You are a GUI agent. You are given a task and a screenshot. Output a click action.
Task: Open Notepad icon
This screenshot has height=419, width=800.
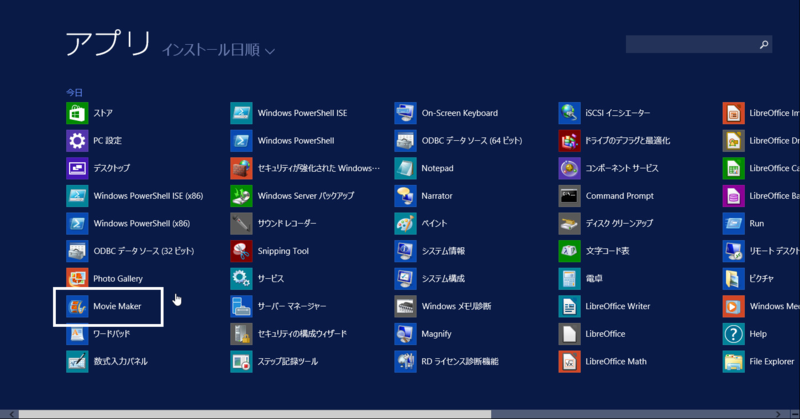[406, 168]
